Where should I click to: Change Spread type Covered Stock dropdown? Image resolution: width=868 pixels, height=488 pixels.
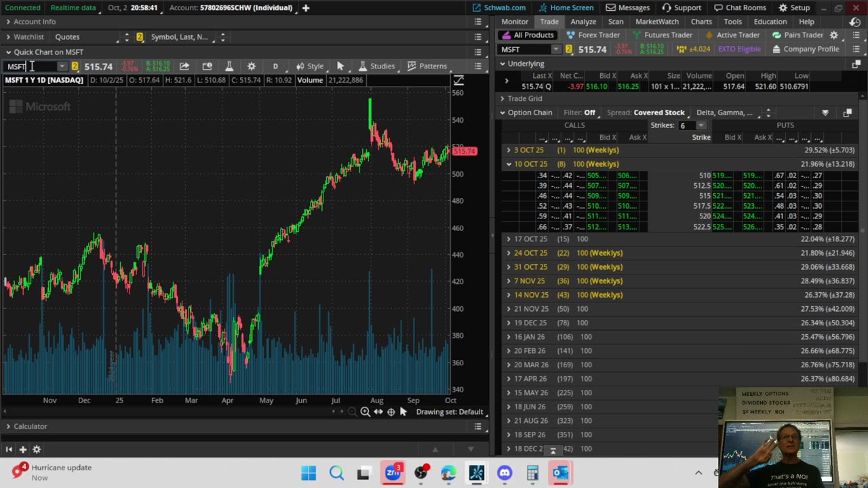659,113
